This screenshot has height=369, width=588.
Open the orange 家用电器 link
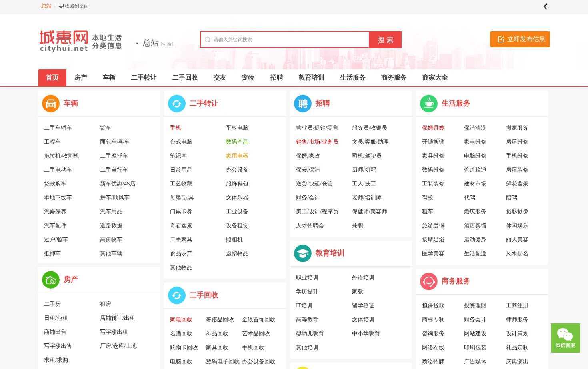237,156
